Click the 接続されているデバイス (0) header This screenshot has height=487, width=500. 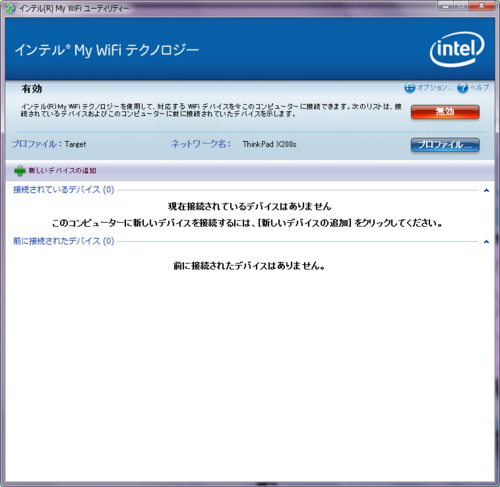tap(64, 190)
